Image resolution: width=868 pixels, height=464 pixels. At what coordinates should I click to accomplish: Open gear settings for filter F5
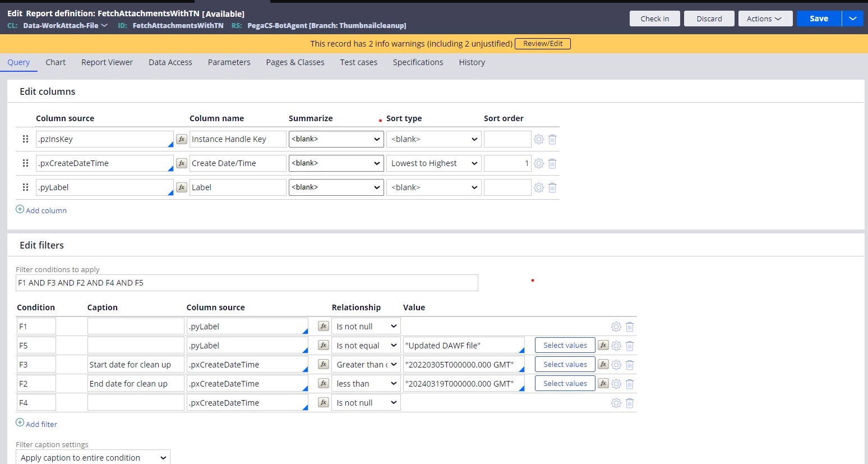click(x=616, y=346)
